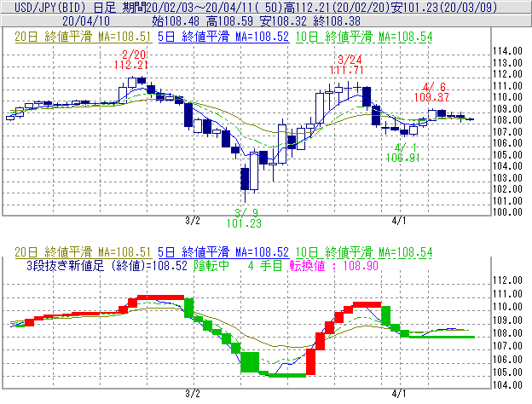Click the 2/20 112.21 high annotation
The image size is (532, 404).
tap(131, 60)
